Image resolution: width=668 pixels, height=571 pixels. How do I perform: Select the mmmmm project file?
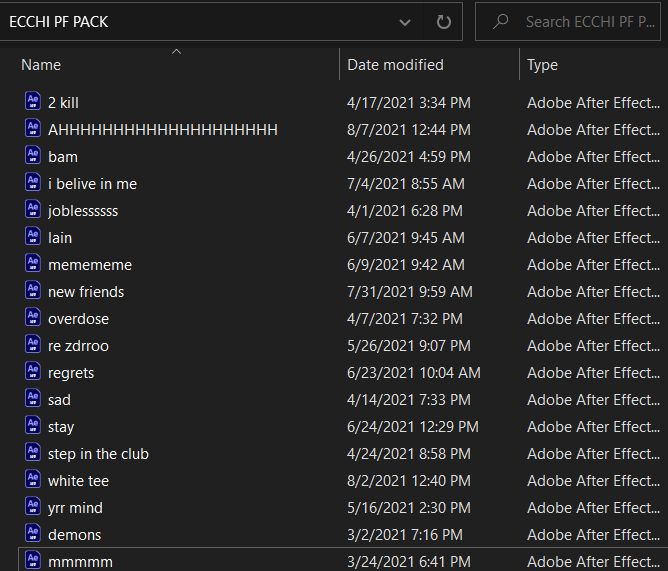[x=80, y=562]
